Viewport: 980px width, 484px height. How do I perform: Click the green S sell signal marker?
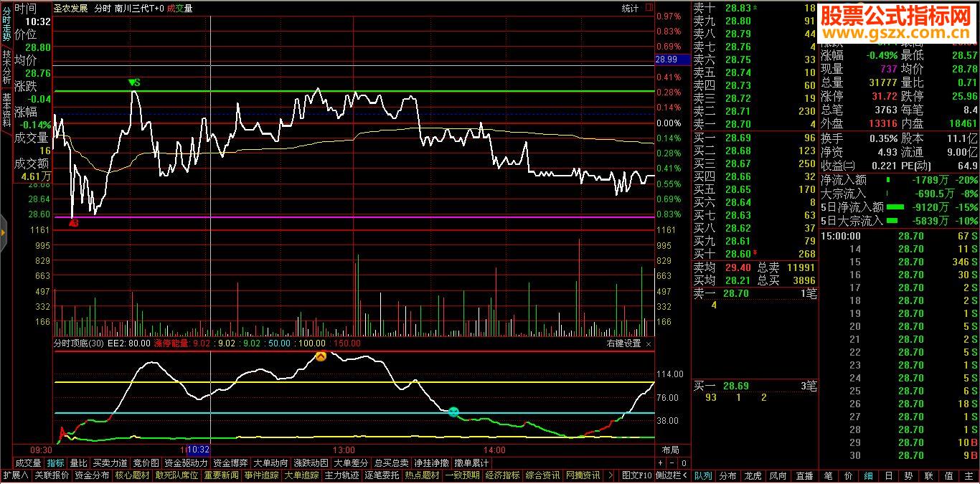click(133, 82)
